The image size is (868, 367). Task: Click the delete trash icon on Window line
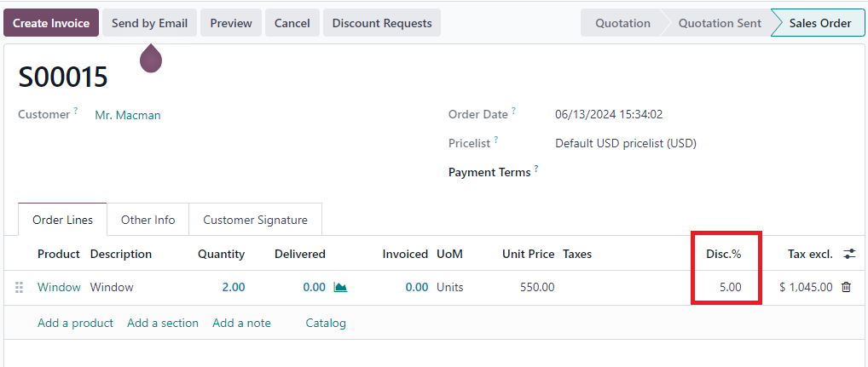click(846, 288)
